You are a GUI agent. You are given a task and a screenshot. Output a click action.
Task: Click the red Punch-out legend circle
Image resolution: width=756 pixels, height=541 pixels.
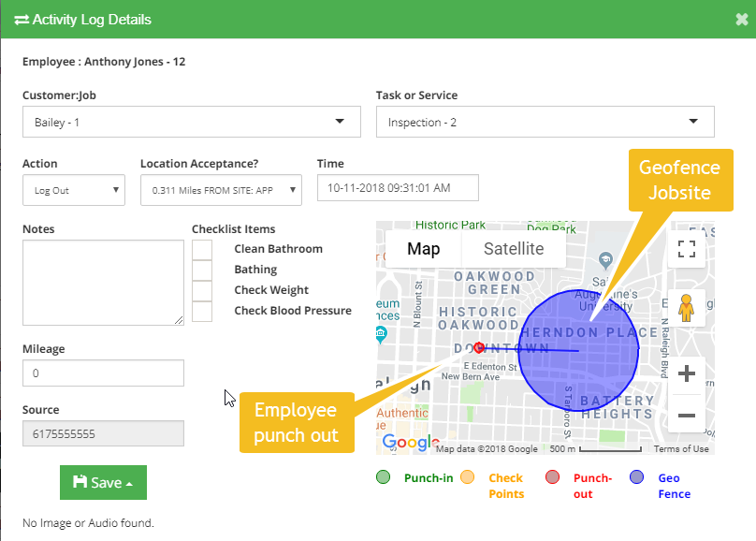click(552, 477)
